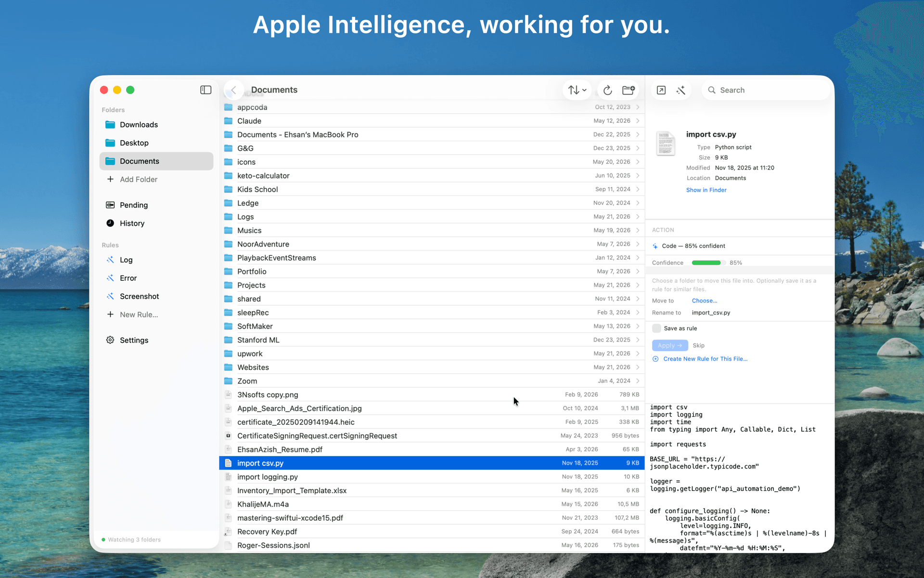Viewport: 924px width, 578px height.
Task: Expand the Claude folder chevron
Action: (x=638, y=121)
